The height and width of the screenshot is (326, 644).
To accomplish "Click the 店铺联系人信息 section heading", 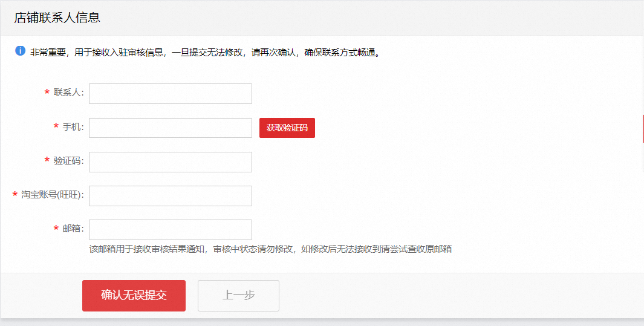I will 57,18.
